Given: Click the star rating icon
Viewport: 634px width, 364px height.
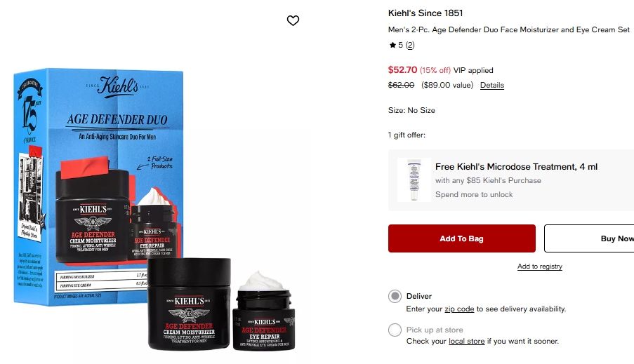Looking at the screenshot, I should 392,45.
